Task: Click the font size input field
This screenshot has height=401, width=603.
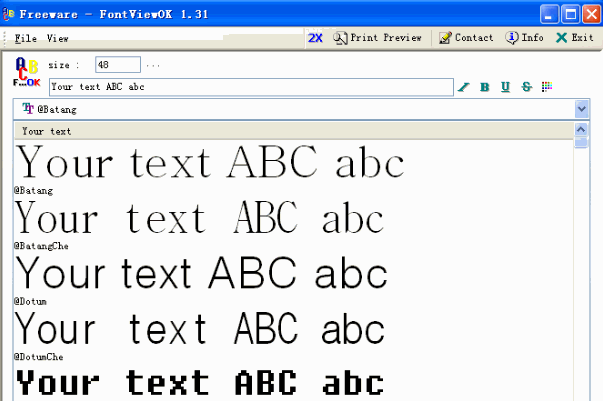Action: [x=117, y=65]
